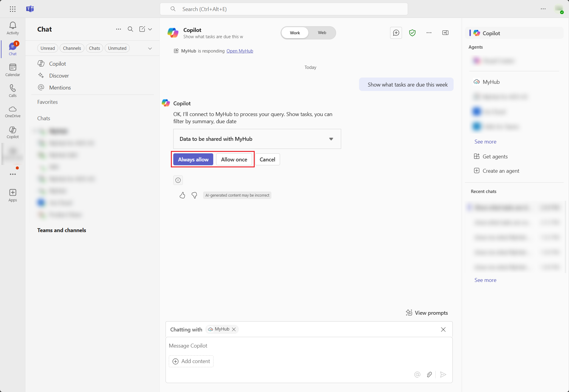
Task: Expand the new chat options chevron
Action: click(x=150, y=29)
